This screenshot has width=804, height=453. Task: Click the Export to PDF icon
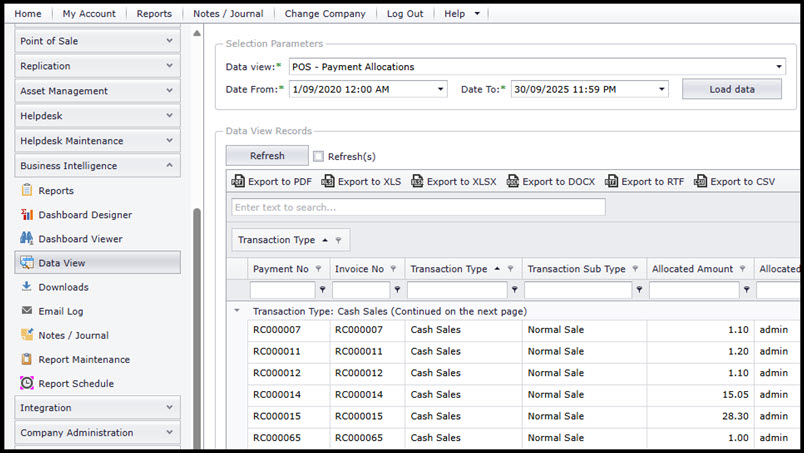(x=238, y=182)
